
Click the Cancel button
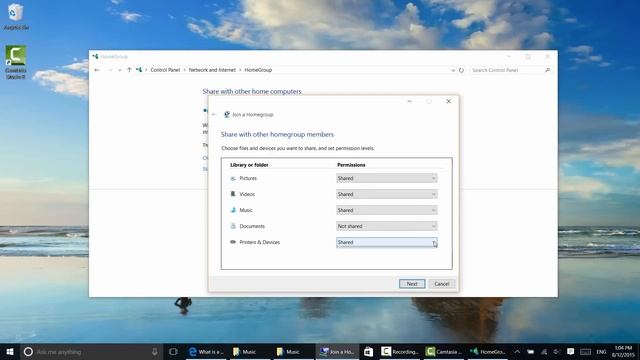[x=442, y=284]
